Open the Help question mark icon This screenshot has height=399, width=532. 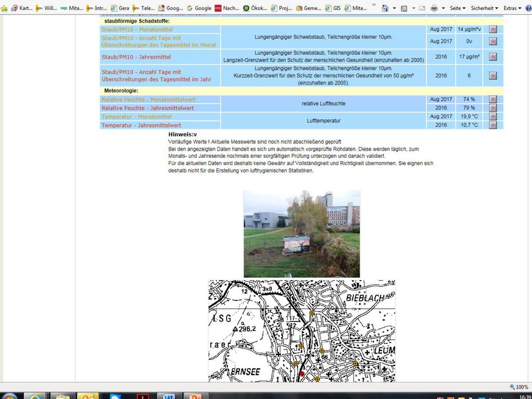(x=528, y=8)
